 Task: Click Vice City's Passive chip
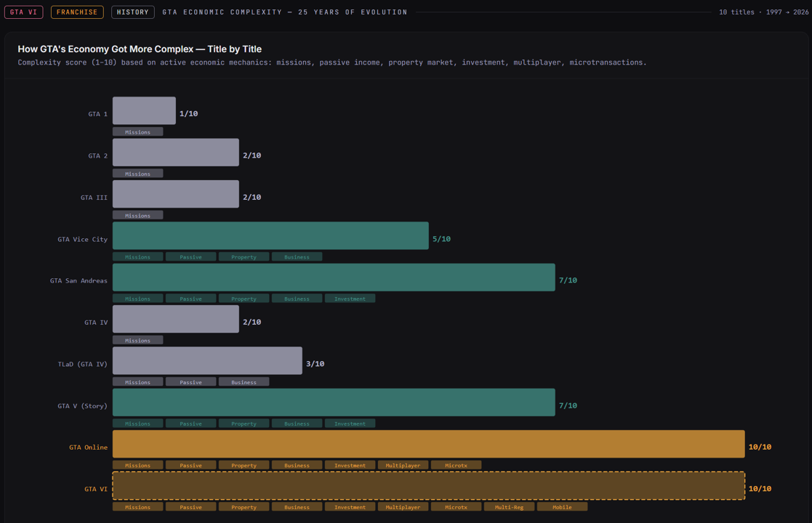click(x=190, y=257)
